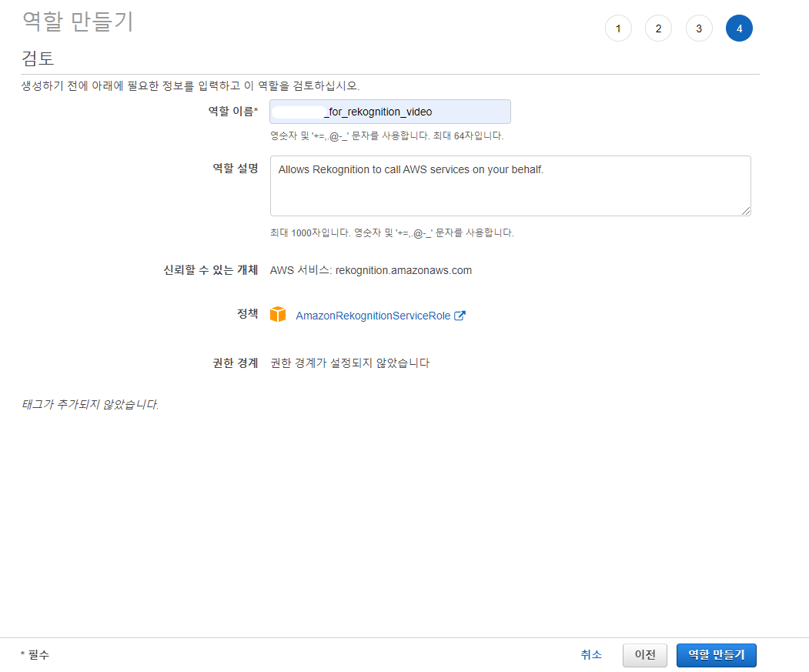Image resolution: width=809 pixels, height=672 pixels.
Task: Go to wizard step 1 circle
Action: [x=618, y=28]
